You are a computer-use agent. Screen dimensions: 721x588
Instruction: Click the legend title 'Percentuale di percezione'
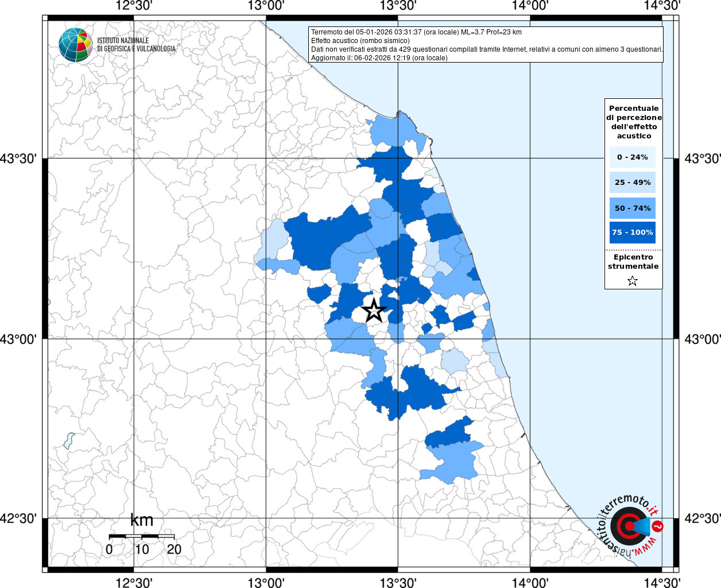point(634,122)
